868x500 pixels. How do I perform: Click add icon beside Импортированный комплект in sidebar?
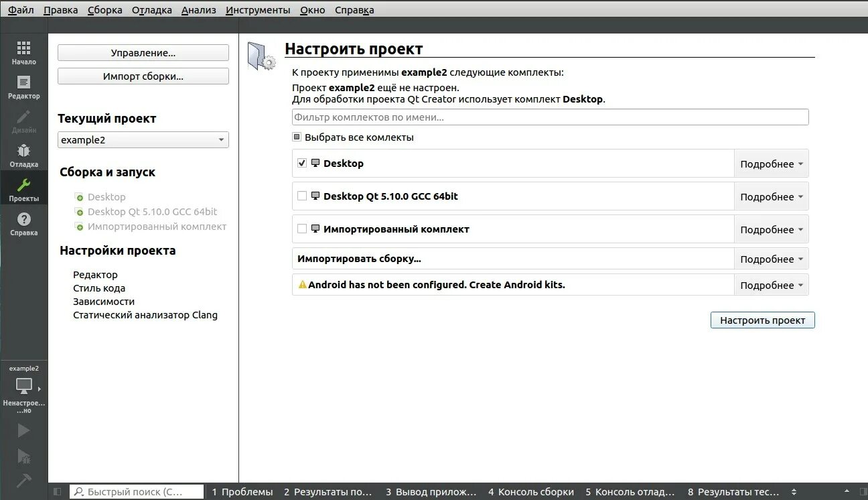click(x=79, y=227)
